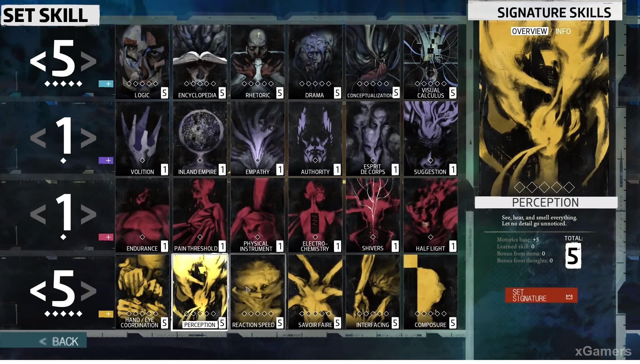Switch to the Overview tab
Screen dimensions: 640x364
pos(530,31)
